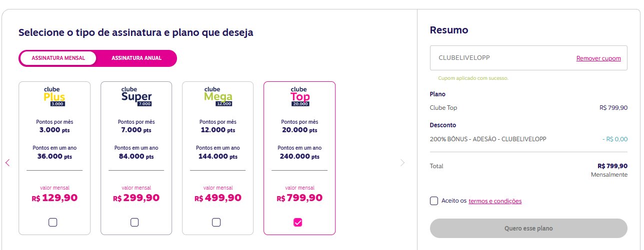Image resolution: width=644 pixels, height=250 pixels.
Task: Click the Clube Super logo
Action: [x=136, y=96]
